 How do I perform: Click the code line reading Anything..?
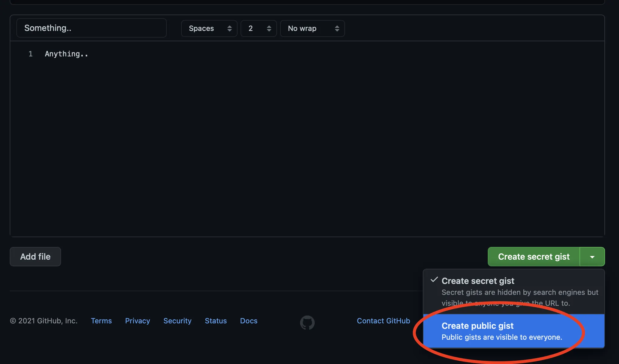tap(67, 54)
